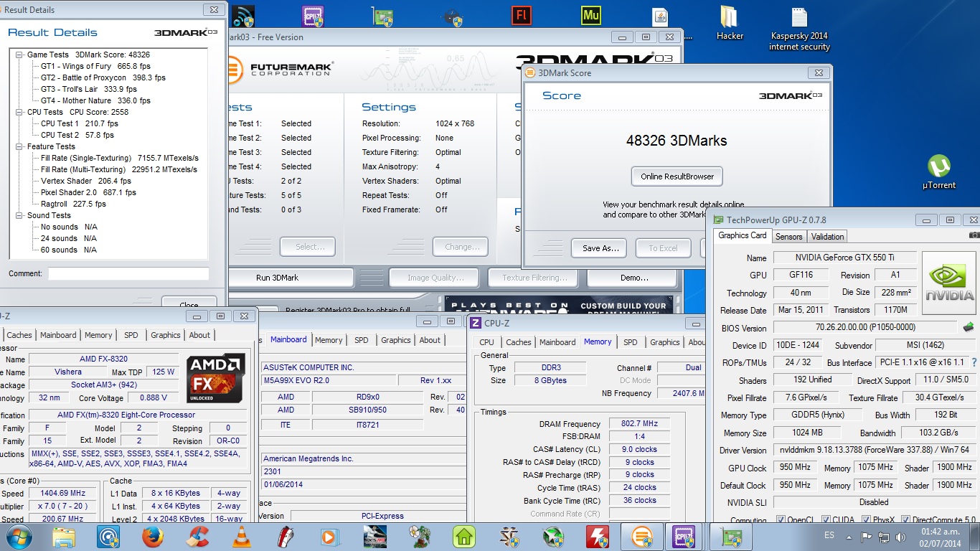Image resolution: width=980 pixels, height=551 pixels.
Task: Click Online ResultBrowser button
Action: click(x=677, y=176)
